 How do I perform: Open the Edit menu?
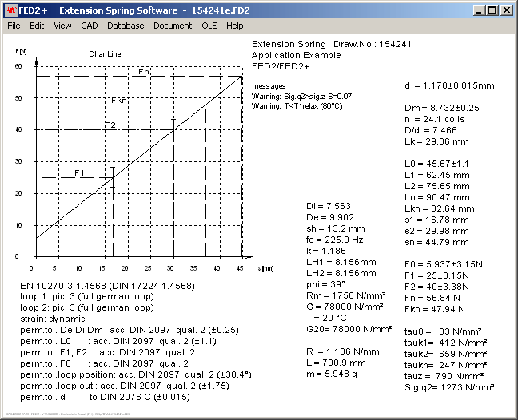pyautogui.click(x=37, y=26)
